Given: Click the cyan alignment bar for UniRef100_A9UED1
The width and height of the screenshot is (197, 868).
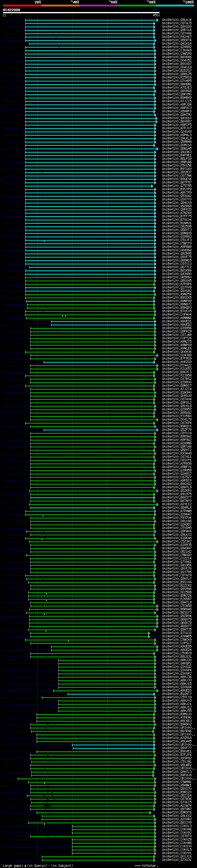Looking at the screenshot, I should pos(104,321).
